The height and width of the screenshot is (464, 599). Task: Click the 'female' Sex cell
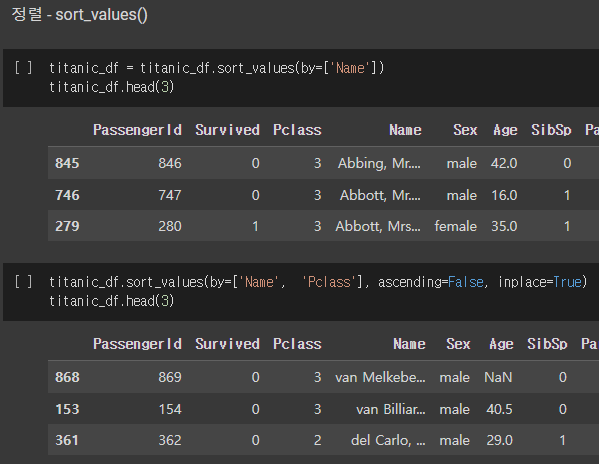tap(456, 226)
